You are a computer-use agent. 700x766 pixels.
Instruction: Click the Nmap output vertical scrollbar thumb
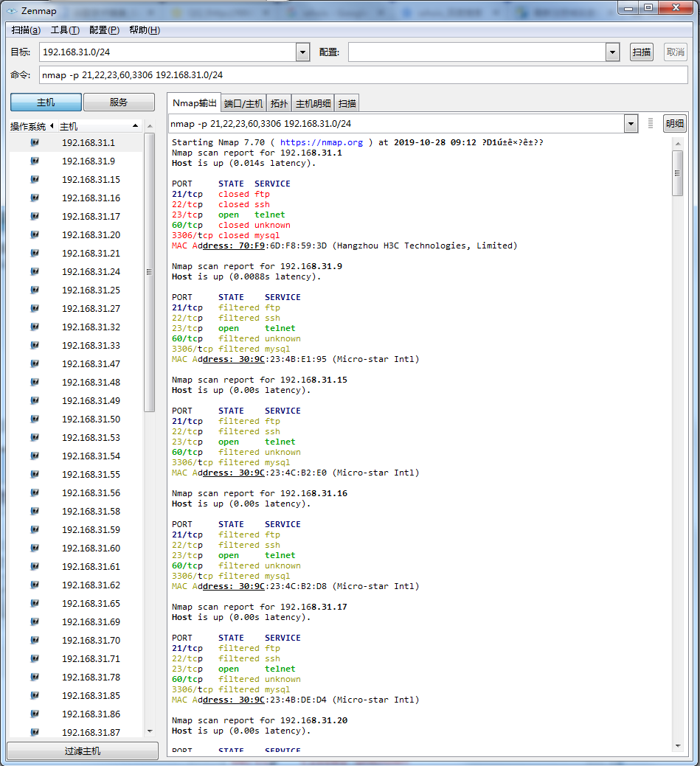point(678,173)
